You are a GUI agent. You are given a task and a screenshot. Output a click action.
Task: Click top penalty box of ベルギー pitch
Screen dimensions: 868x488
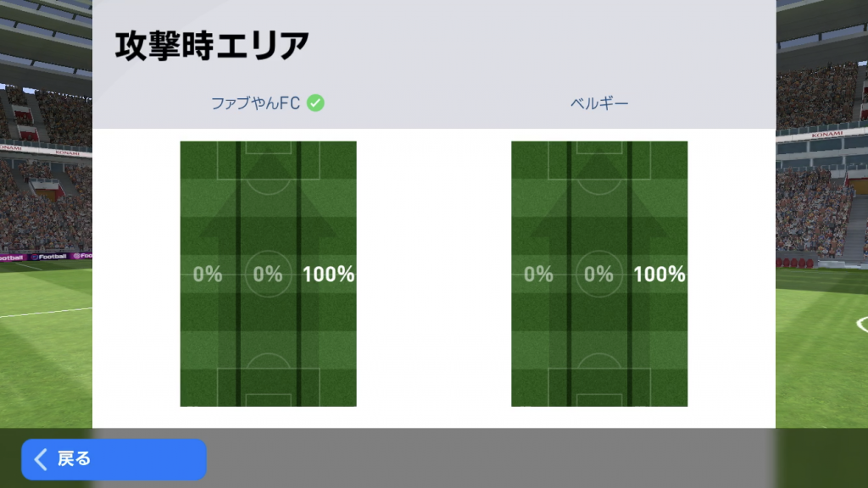coord(599,160)
